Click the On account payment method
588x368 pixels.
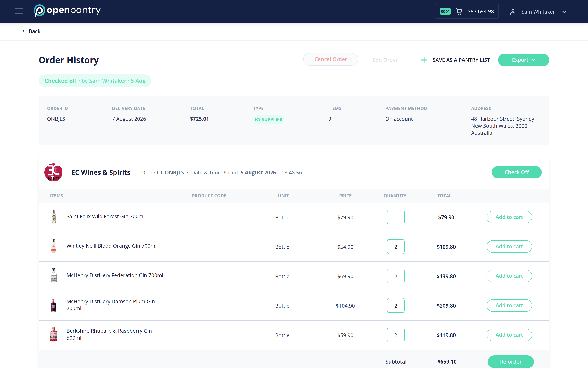[399, 119]
